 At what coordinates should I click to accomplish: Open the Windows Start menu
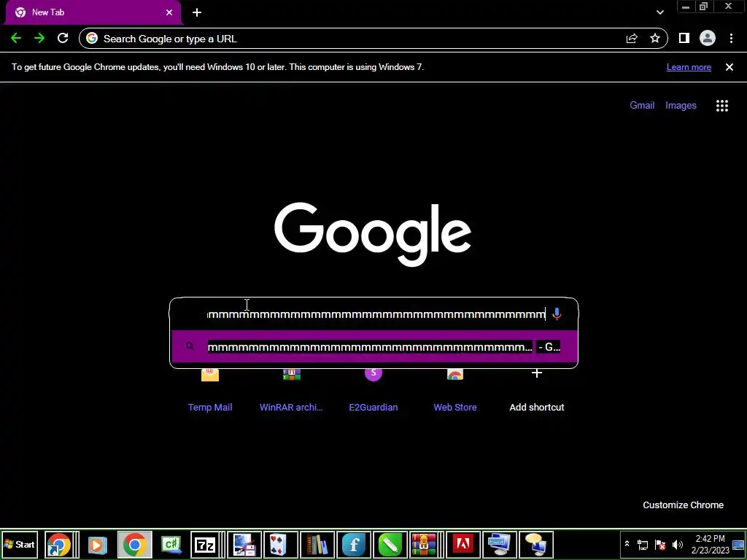pyautogui.click(x=20, y=544)
